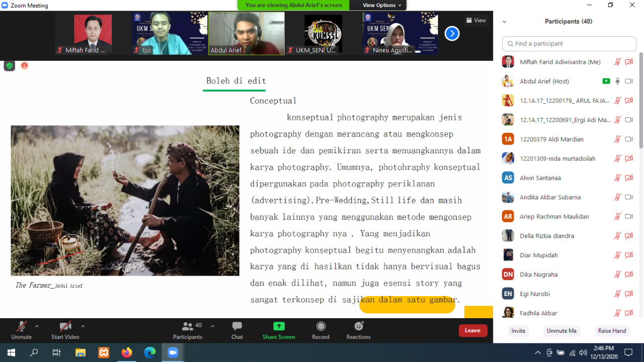Click muted mic icon for Miftah Farid Adiwisastra
The width and height of the screenshot is (644, 362).
[x=617, y=62]
